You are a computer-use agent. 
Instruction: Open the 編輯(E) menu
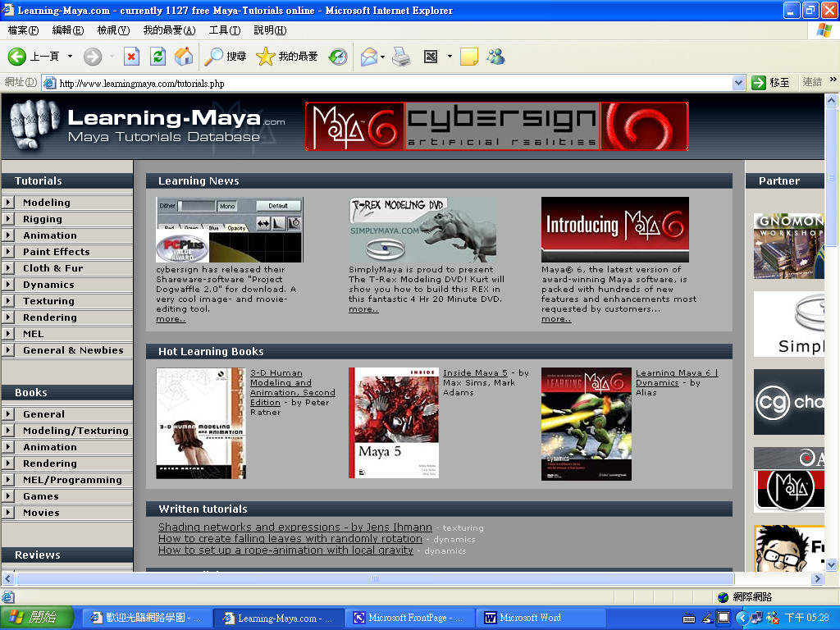click(68, 30)
